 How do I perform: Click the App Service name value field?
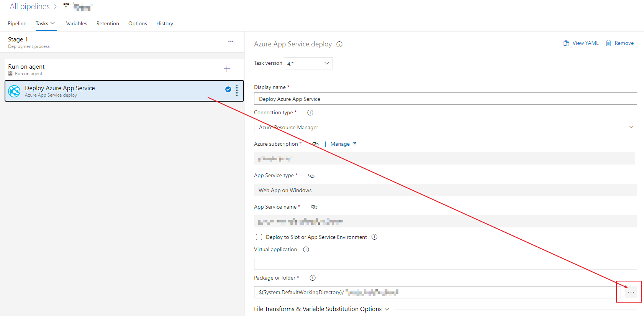click(445, 221)
